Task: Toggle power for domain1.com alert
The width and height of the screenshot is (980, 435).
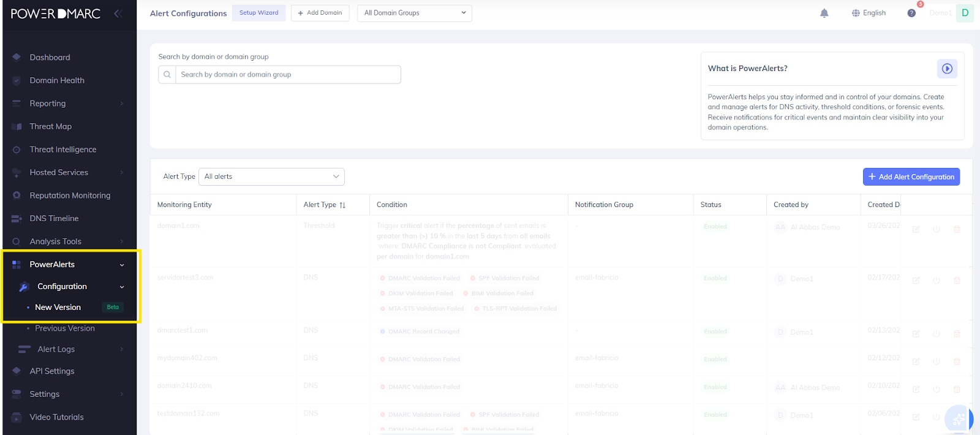Action: click(937, 229)
